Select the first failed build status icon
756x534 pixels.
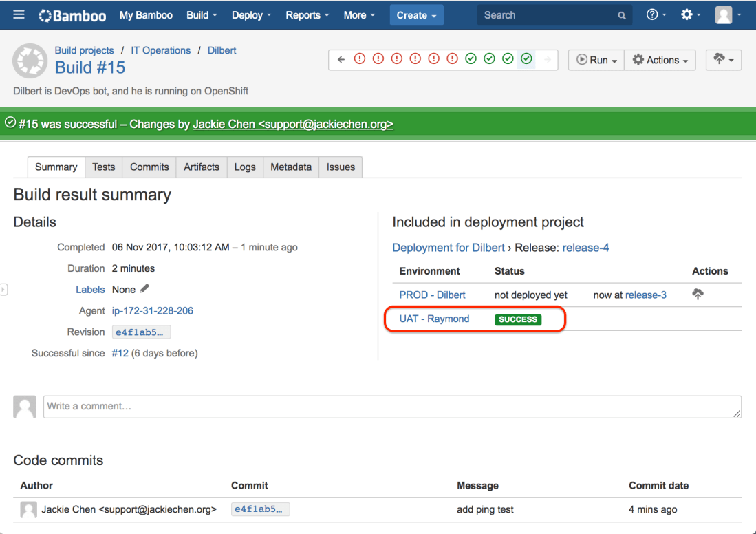(359, 60)
